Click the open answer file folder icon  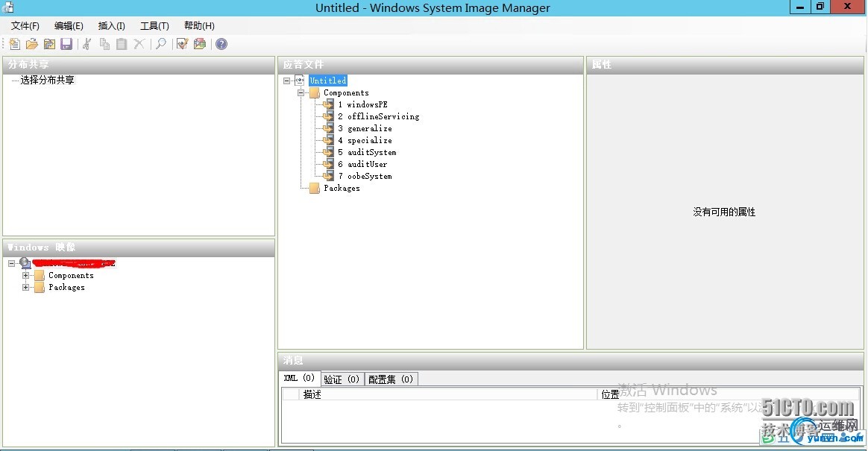32,44
